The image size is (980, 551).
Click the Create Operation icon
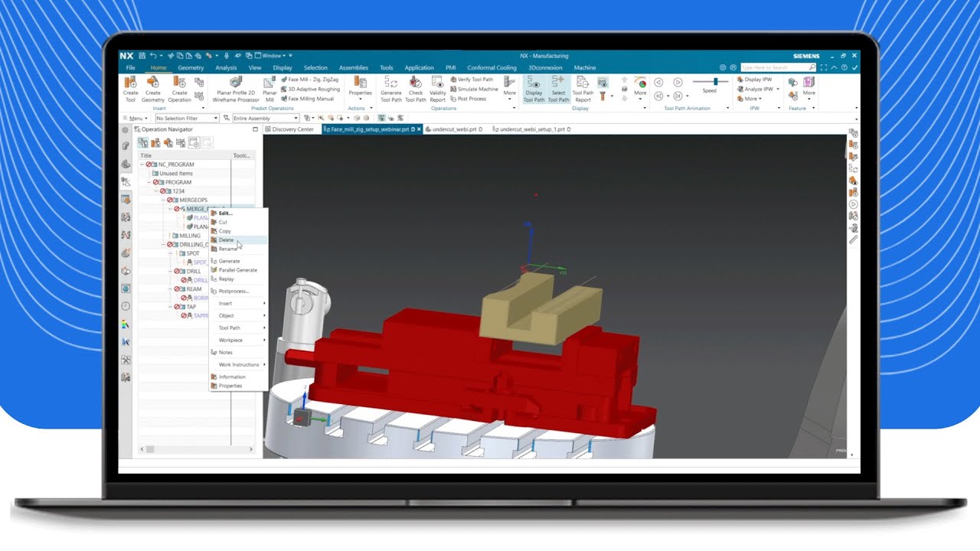(180, 83)
